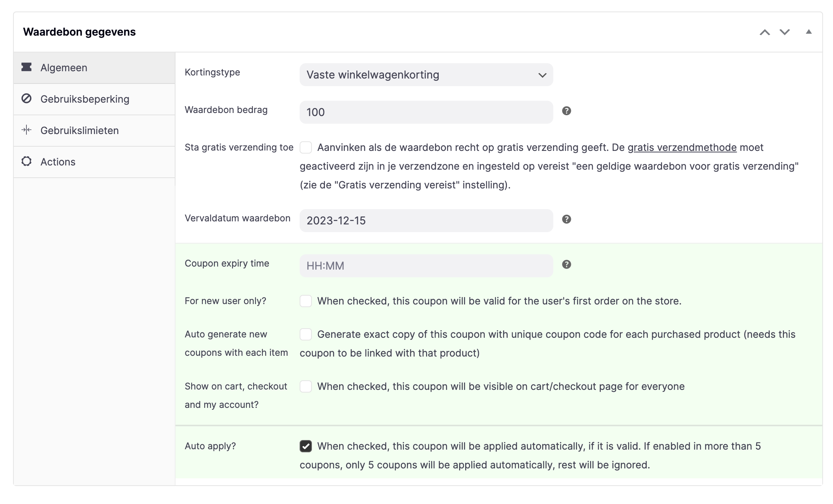Click the Algemeen ticket icon

click(26, 67)
